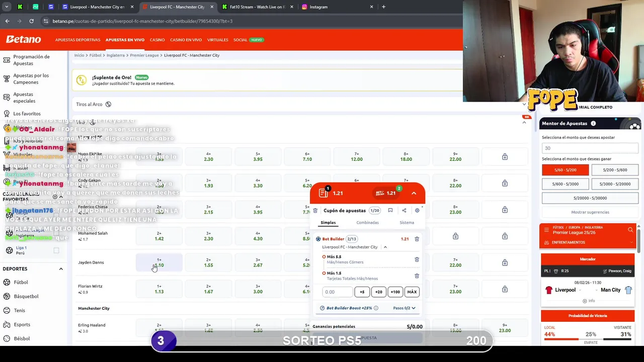Select the S/600 - S/3000 win range
Screen dimensions: 644x362
point(565,184)
